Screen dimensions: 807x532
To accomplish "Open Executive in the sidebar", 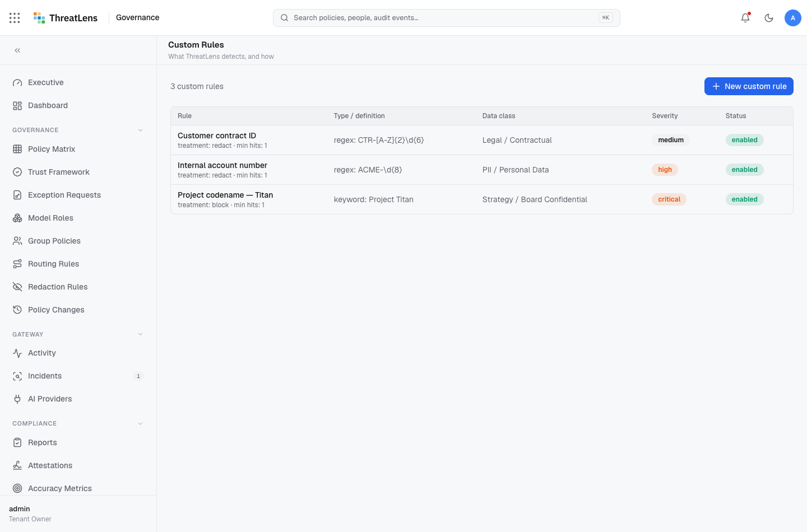I will 78,83.
